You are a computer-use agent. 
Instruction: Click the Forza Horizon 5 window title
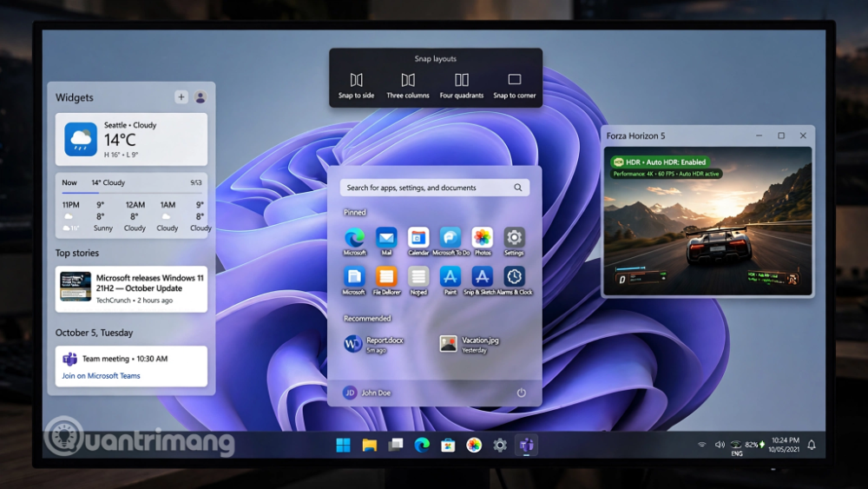click(x=635, y=135)
